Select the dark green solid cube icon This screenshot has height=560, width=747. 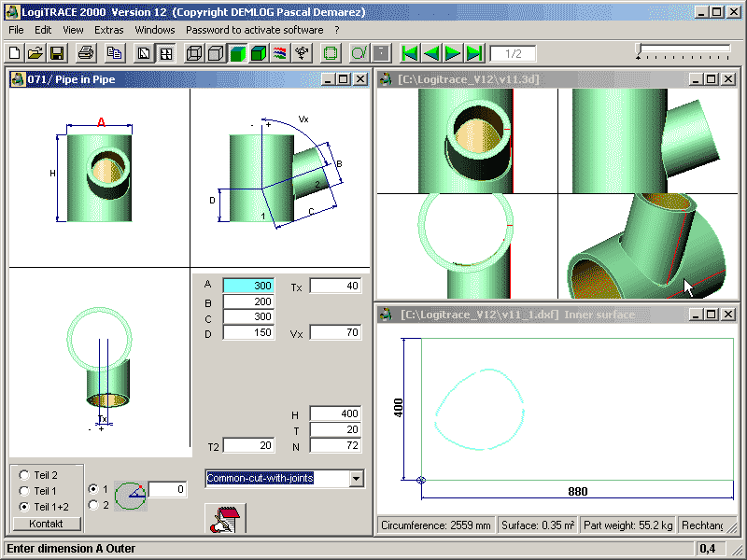(259, 53)
